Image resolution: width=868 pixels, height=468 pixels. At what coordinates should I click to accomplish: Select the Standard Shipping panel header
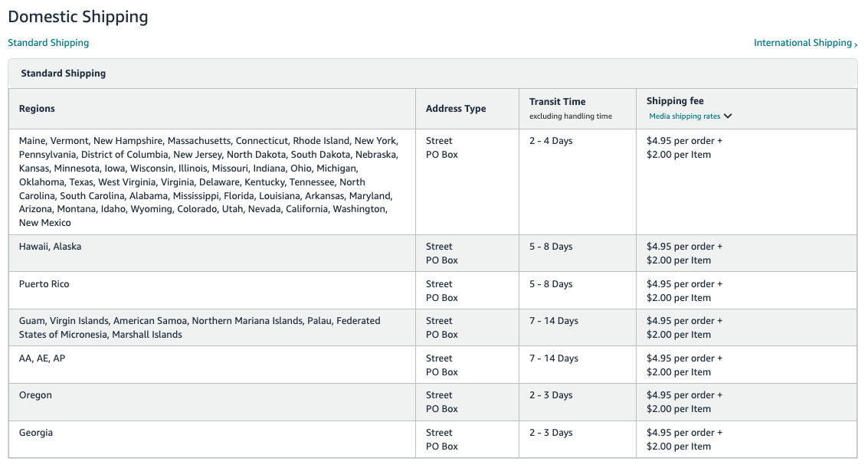coord(433,74)
